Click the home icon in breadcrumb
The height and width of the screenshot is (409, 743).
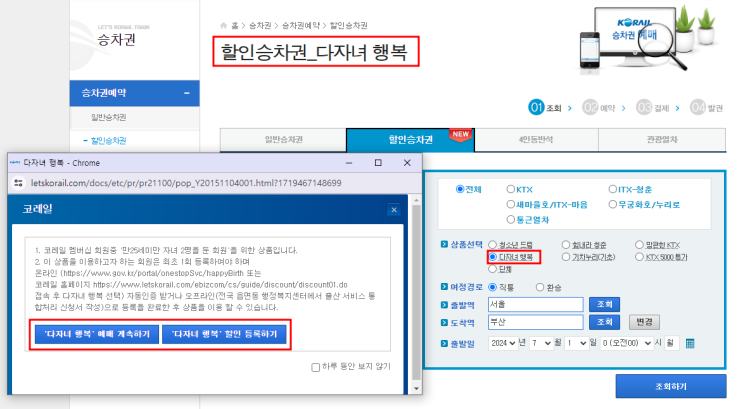tap(224, 25)
